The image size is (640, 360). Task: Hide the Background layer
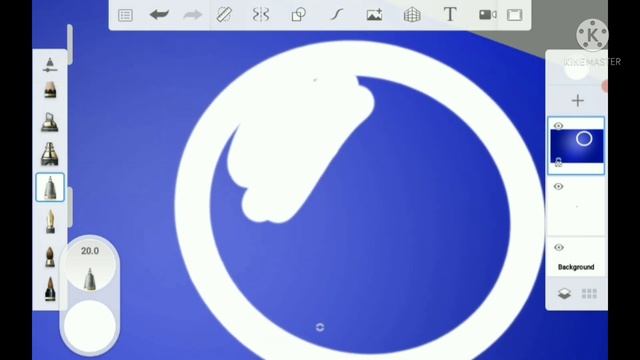click(x=559, y=247)
